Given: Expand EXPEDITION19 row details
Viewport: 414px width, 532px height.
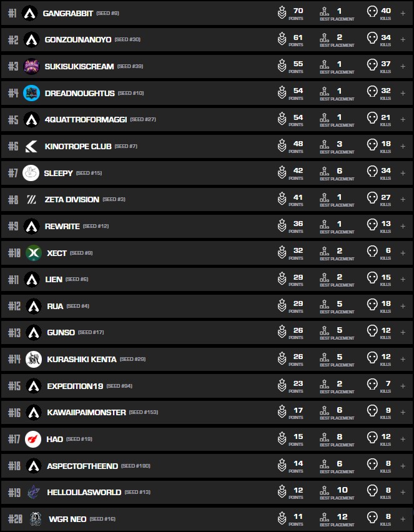Looking at the screenshot, I should click(x=403, y=386).
